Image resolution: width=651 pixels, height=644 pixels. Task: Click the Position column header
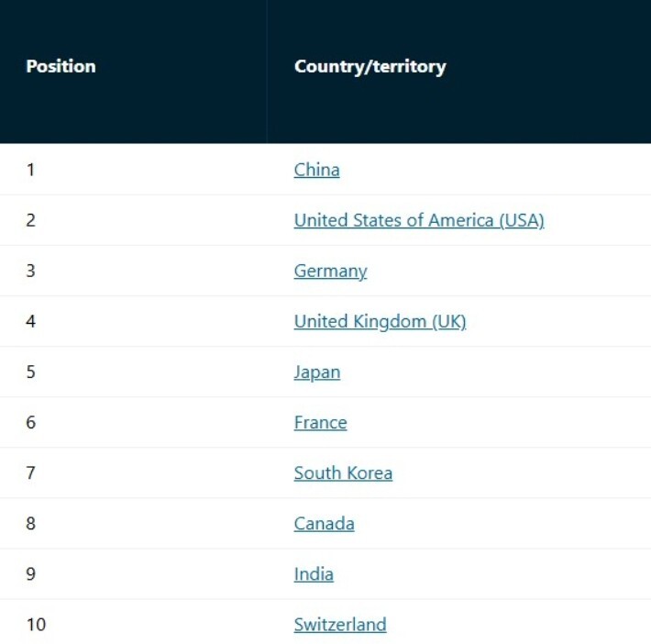click(x=61, y=66)
